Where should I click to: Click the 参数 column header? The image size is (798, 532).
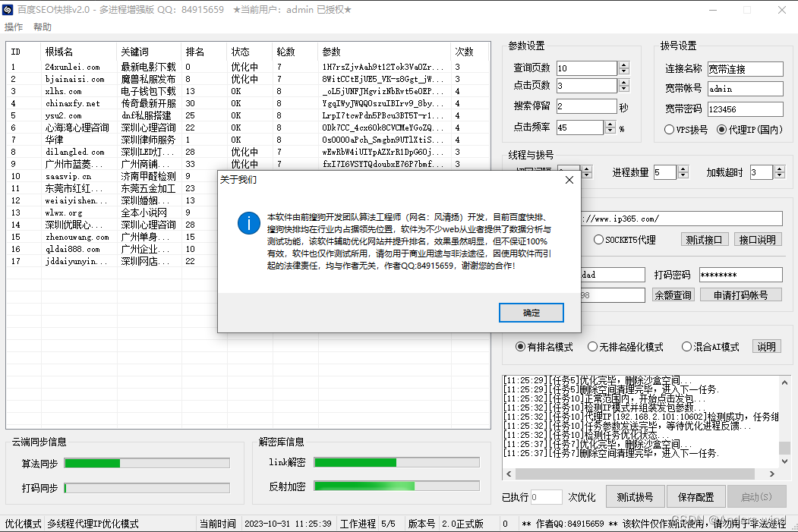(384, 52)
